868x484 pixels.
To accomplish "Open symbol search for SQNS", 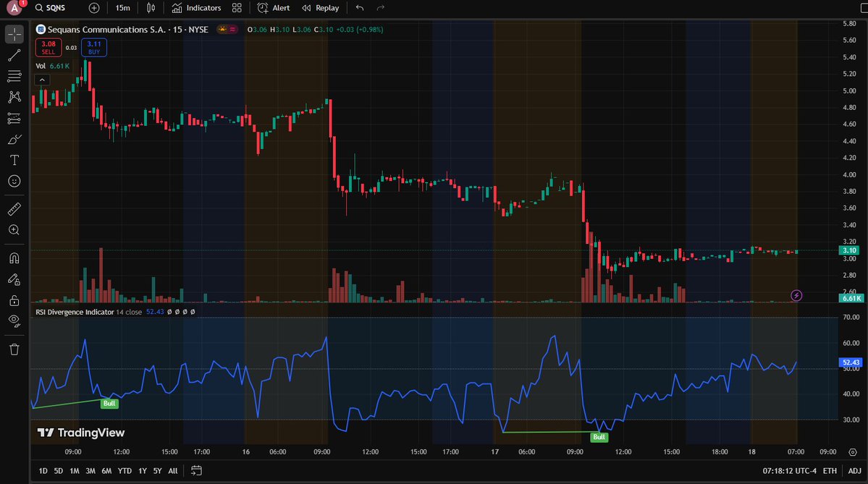I will [x=51, y=8].
